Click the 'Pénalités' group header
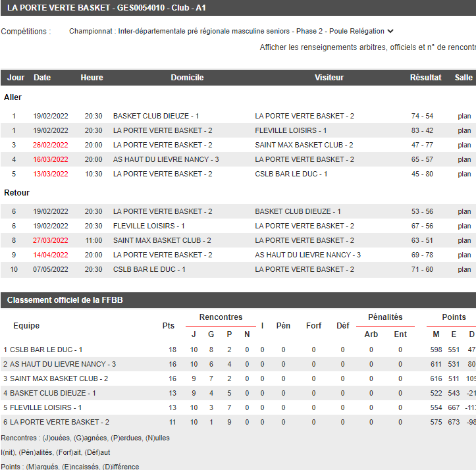The width and height of the screenshot is (476, 470). [x=385, y=317]
